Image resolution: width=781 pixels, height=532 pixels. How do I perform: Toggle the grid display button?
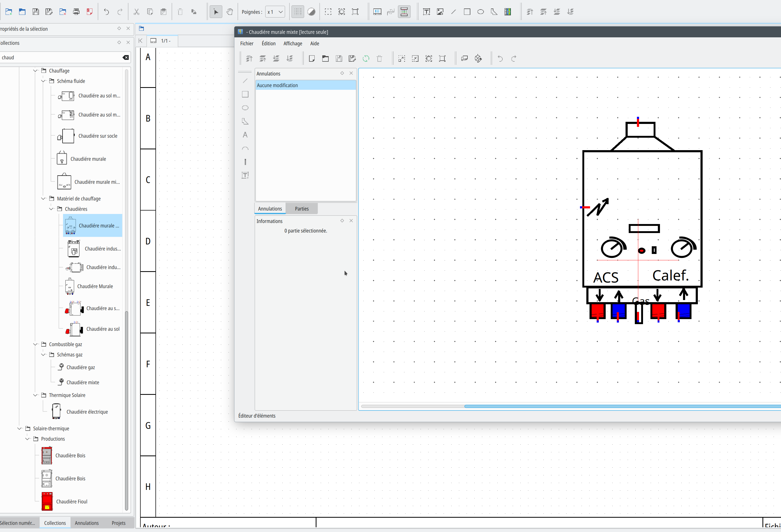[x=298, y=12]
